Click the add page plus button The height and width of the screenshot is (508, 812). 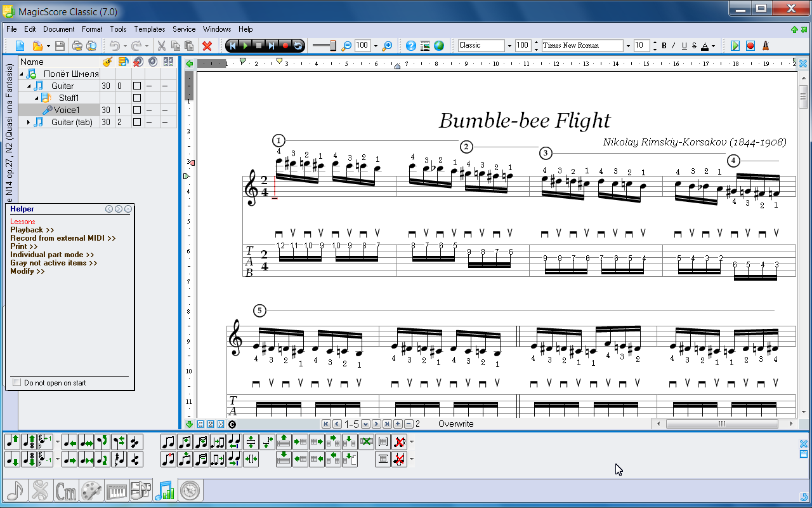[x=398, y=424]
